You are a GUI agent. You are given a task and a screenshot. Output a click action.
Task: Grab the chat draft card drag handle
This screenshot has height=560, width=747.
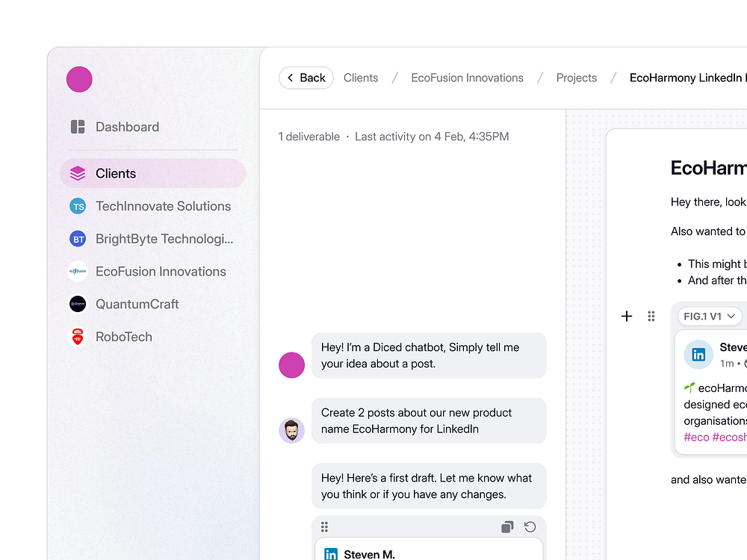[324, 526]
